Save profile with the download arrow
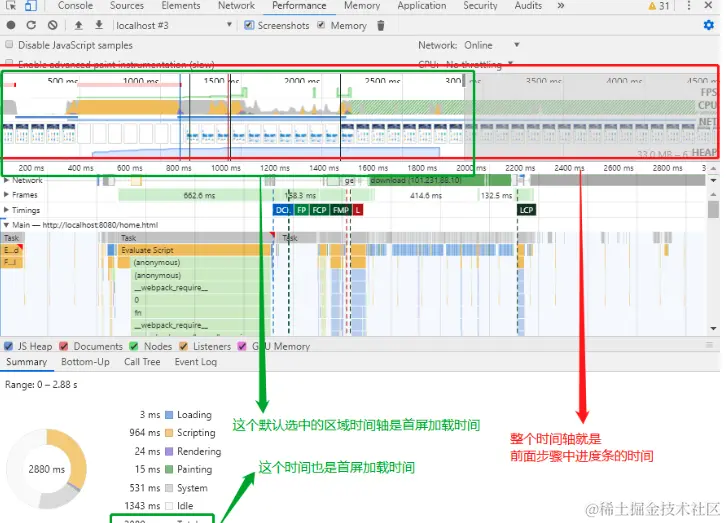This screenshot has height=523, width=726. pyautogui.click(x=99, y=25)
